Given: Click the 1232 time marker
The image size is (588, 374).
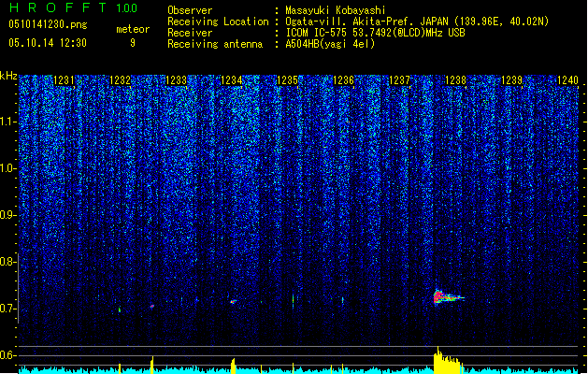Looking at the screenshot, I should click(120, 80).
